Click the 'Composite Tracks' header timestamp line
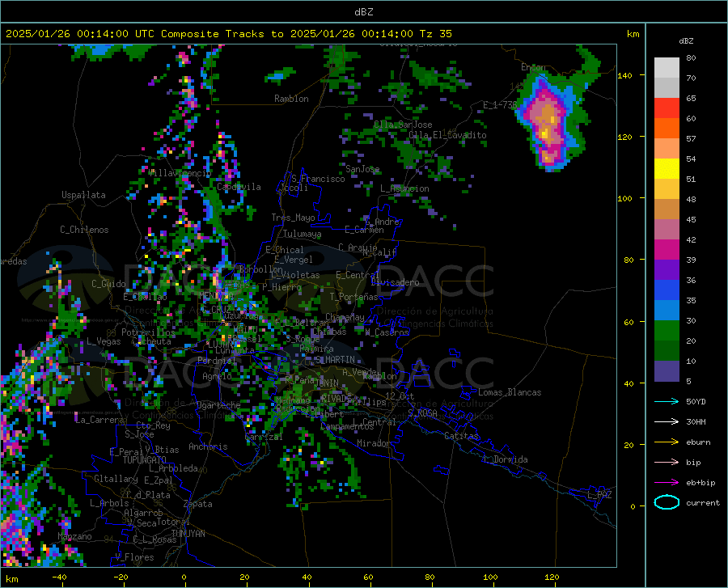Image resolution: width=728 pixels, height=588 pixels. (228, 34)
